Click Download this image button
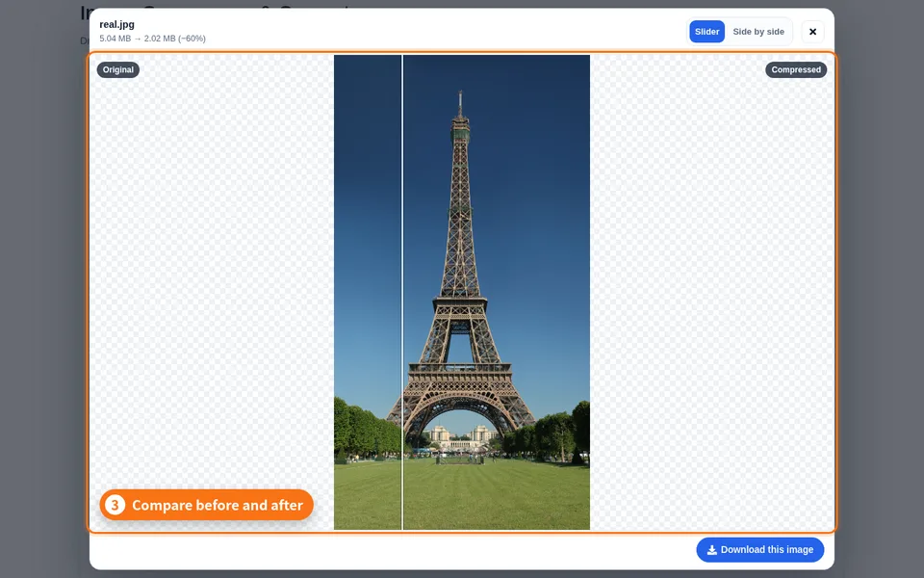 point(760,550)
